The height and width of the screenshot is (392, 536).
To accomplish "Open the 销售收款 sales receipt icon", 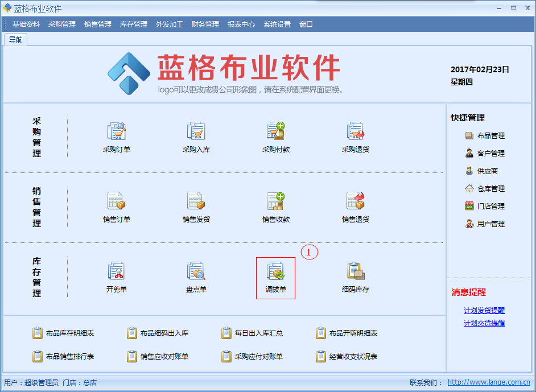I will coord(276,201).
